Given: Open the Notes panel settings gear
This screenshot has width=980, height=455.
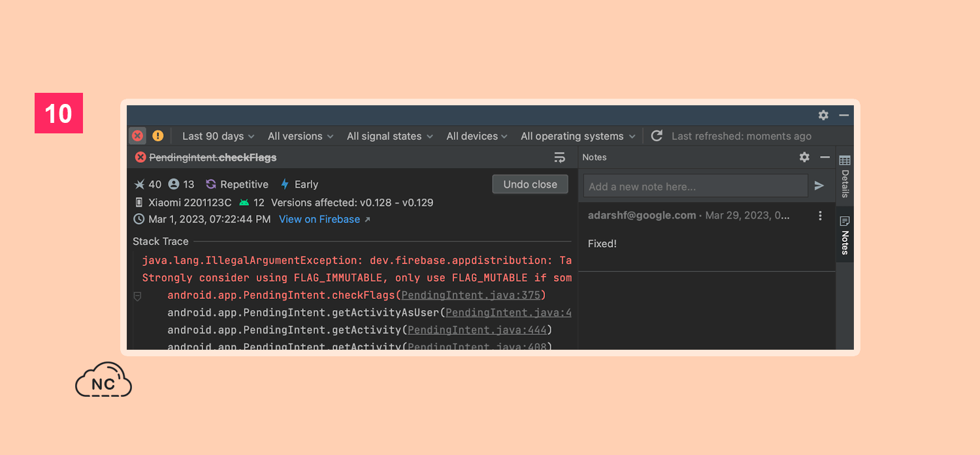Looking at the screenshot, I should click(x=804, y=157).
